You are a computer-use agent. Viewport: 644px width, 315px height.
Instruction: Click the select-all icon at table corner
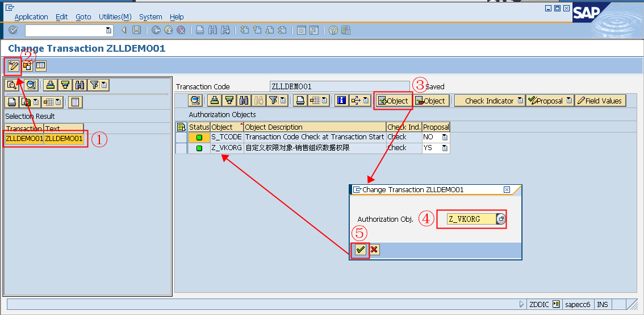click(181, 127)
